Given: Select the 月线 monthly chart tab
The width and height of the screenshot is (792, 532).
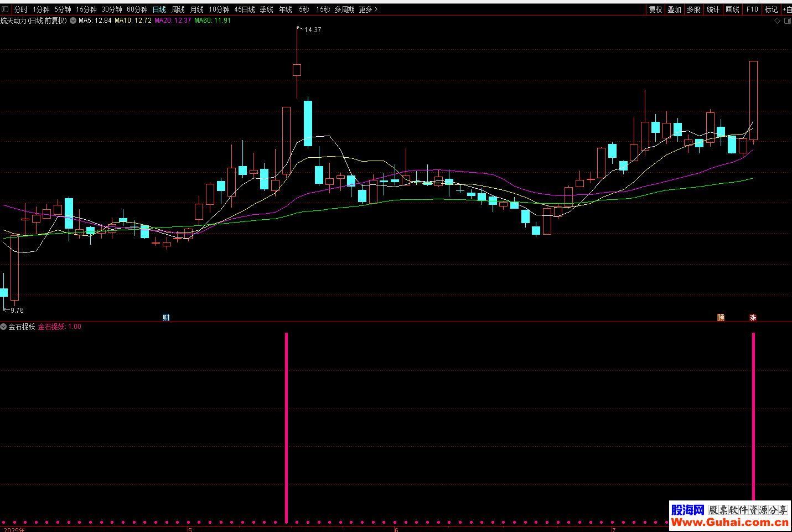Looking at the screenshot, I should 197,9.
